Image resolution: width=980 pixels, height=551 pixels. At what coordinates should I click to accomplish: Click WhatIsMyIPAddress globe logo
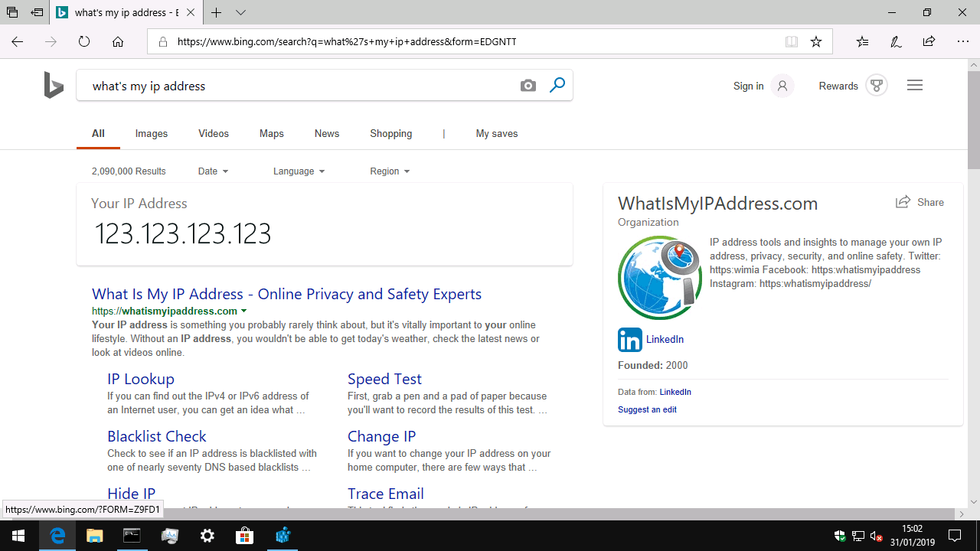(x=660, y=278)
